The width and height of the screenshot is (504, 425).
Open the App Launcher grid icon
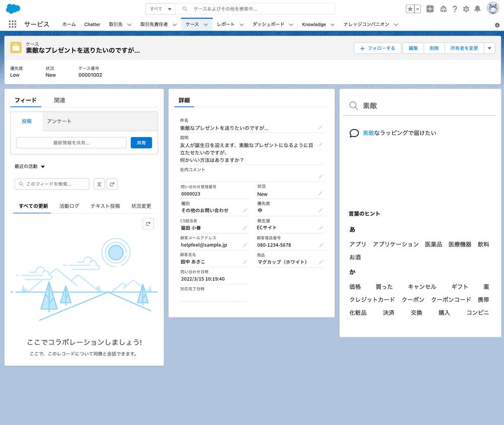(13, 24)
